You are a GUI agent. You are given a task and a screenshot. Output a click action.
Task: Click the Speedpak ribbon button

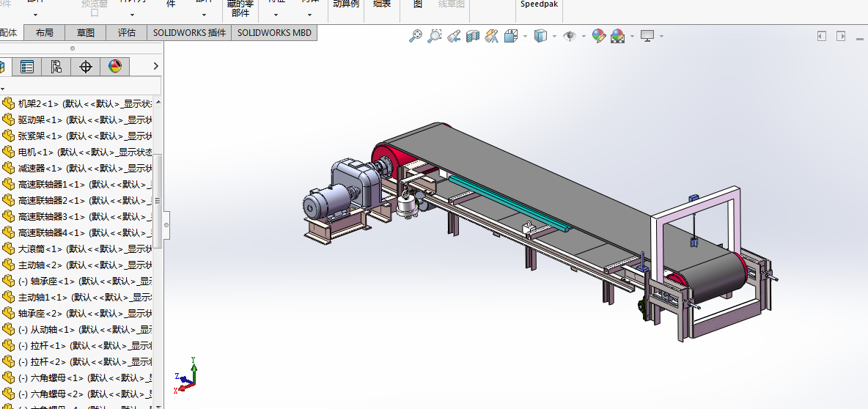(539, 4)
